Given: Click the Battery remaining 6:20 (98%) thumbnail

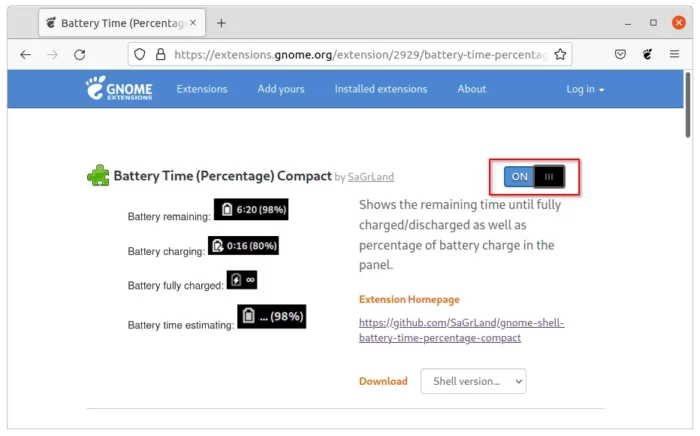Looking at the screenshot, I should [x=251, y=209].
